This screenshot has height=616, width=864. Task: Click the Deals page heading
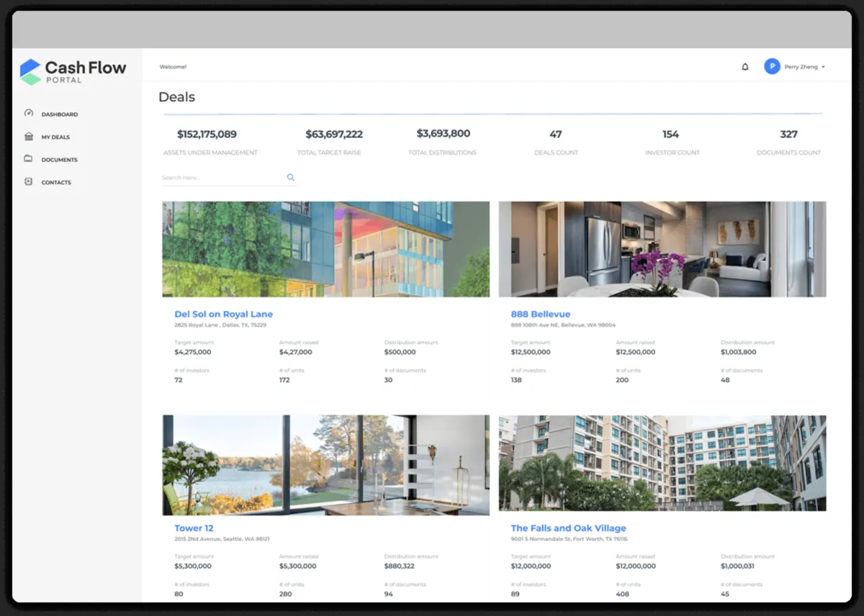(176, 96)
